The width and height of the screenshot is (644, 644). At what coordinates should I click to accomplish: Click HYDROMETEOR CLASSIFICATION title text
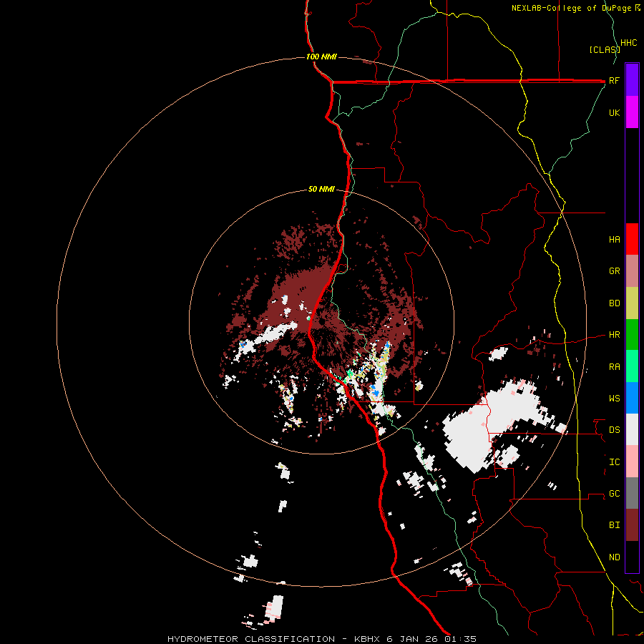click(251, 639)
